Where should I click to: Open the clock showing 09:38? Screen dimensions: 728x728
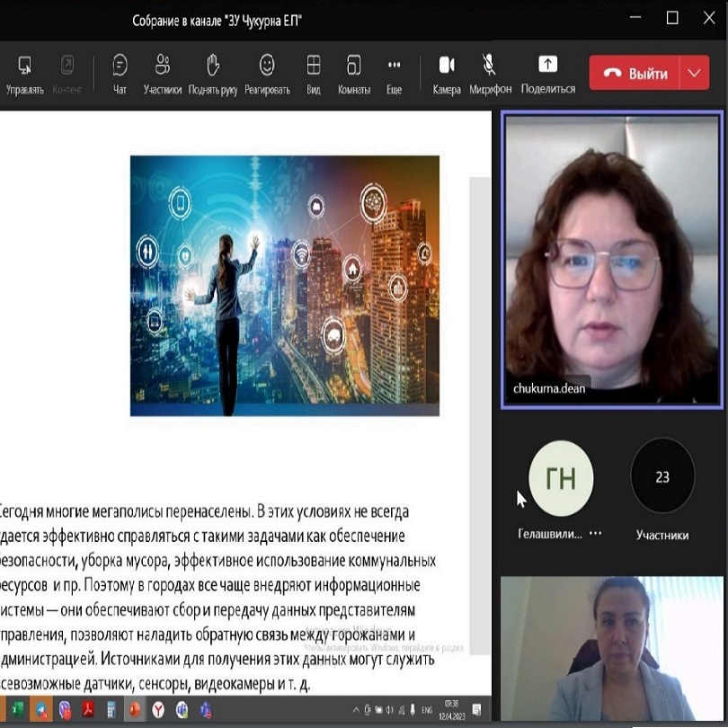click(452, 710)
